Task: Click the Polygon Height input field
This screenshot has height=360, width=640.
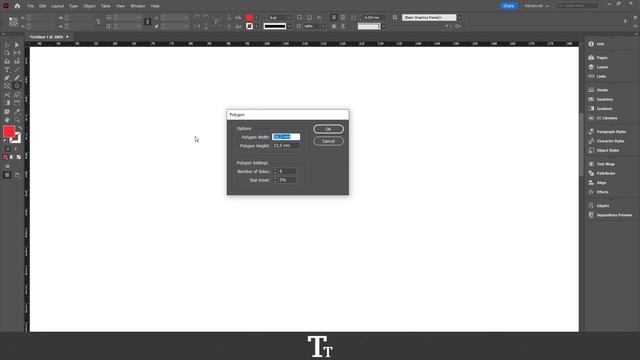Action: pyautogui.click(x=286, y=145)
